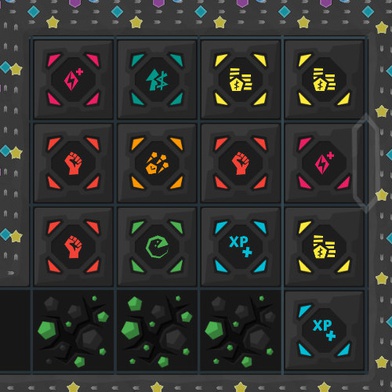Screen dimensions: 392x392
Task: Select the teal arrow-and-dollar upgrade tile
Action: coord(157,79)
